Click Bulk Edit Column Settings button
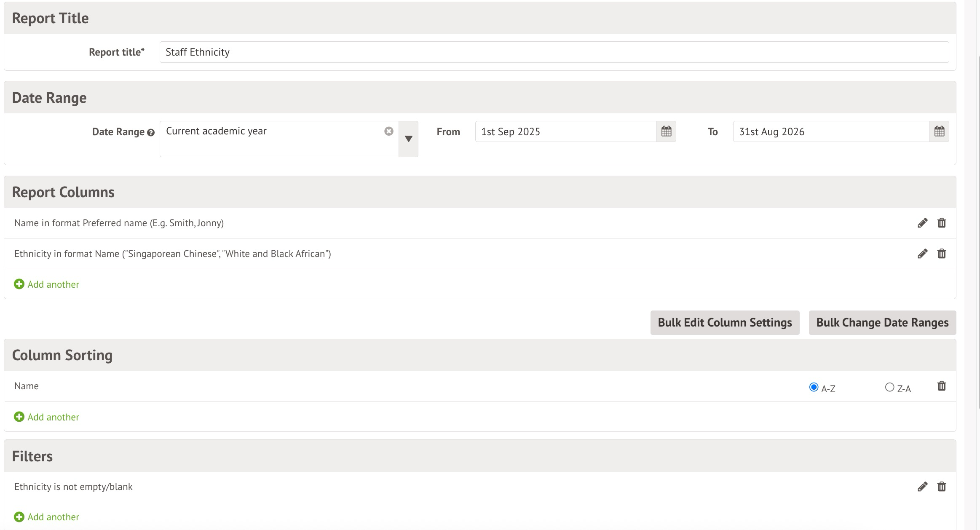This screenshot has height=530, width=980. pos(725,323)
